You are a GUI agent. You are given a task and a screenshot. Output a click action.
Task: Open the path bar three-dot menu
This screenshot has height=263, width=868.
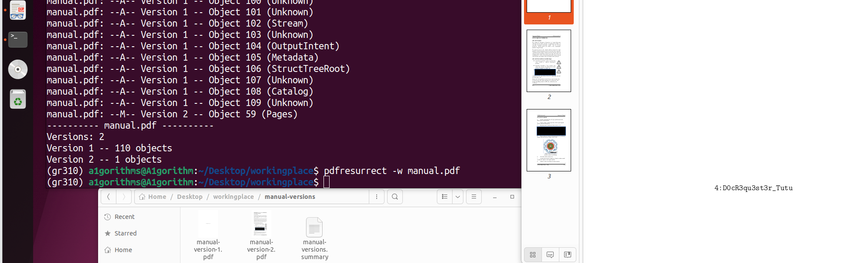pyautogui.click(x=377, y=197)
